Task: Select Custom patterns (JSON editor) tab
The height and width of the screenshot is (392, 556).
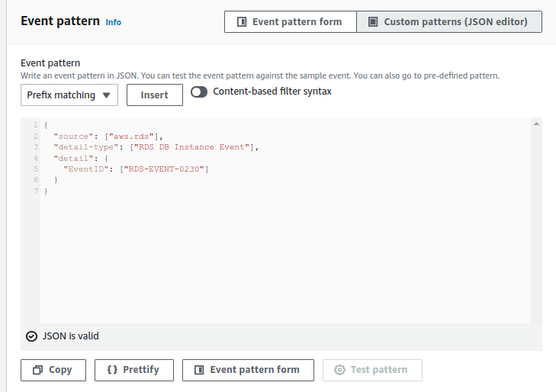Action: coord(449,22)
